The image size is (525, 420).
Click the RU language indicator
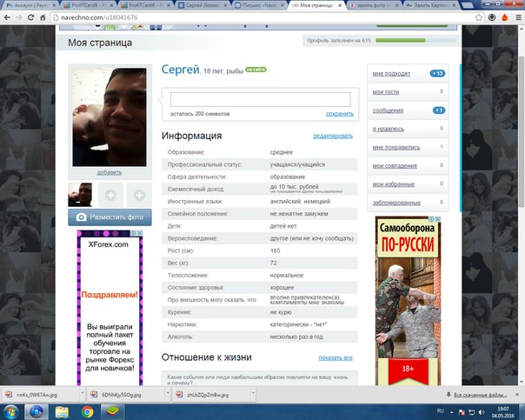pos(441,411)
